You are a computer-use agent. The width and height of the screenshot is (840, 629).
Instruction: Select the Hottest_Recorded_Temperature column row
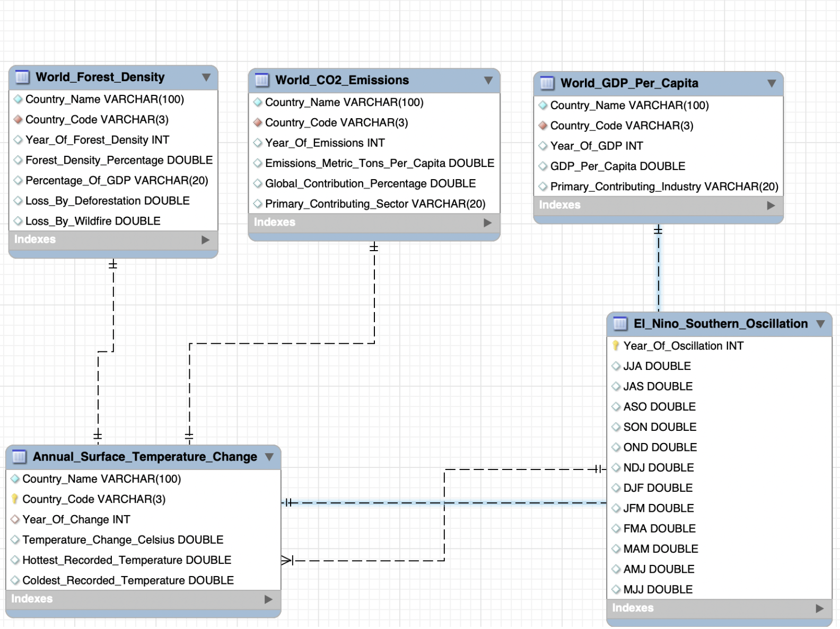127,560
